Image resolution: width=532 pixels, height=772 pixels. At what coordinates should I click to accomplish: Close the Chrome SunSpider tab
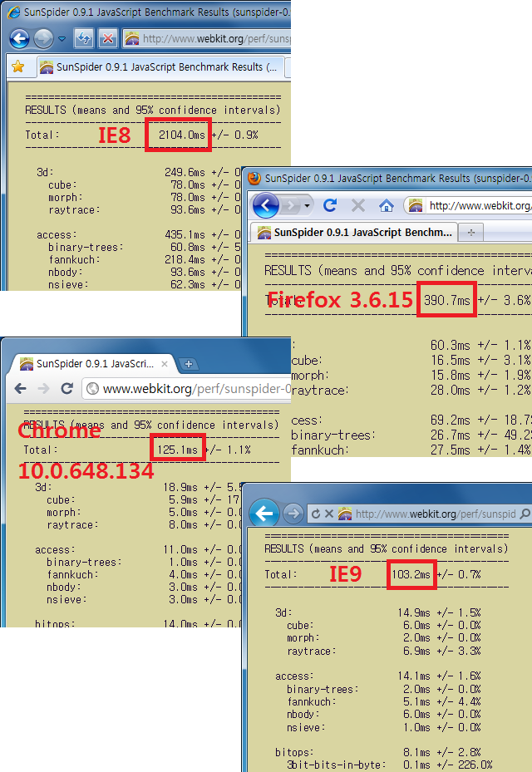pos(165,364)
